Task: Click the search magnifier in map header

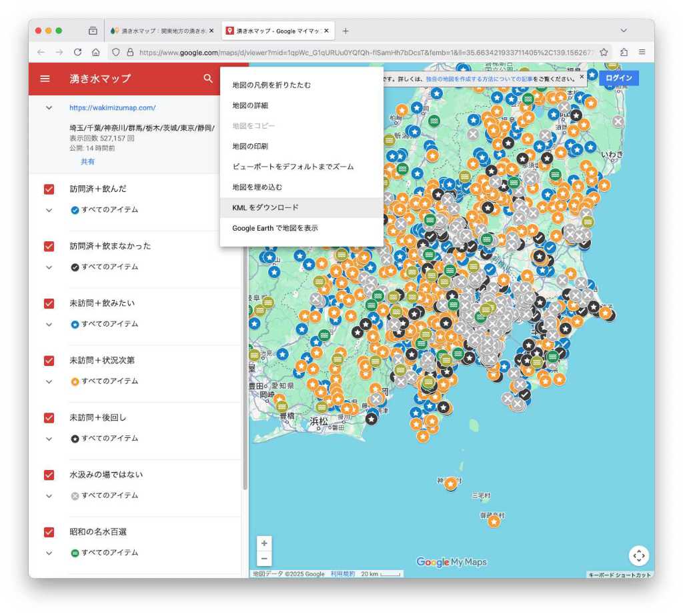Action: (208, 79)
